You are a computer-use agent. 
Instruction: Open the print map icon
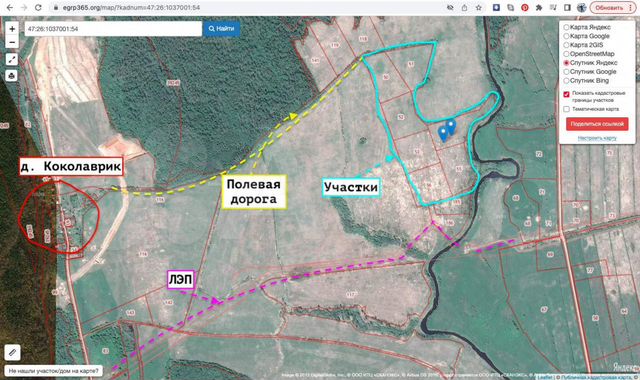[x=12, y=76]
